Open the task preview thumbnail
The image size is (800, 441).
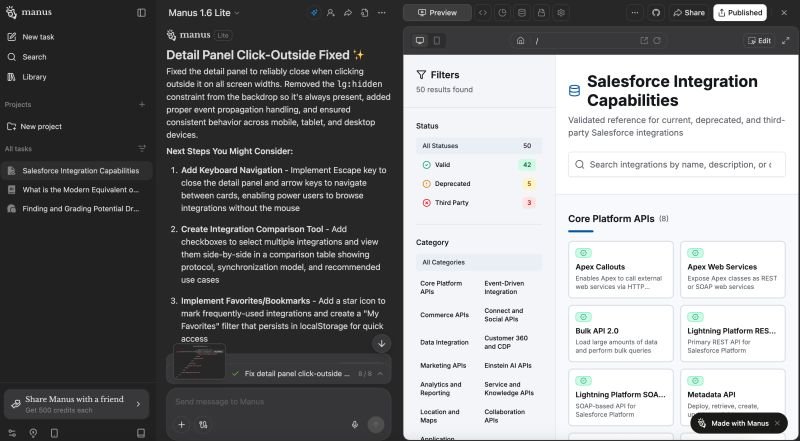click(199, 361)
